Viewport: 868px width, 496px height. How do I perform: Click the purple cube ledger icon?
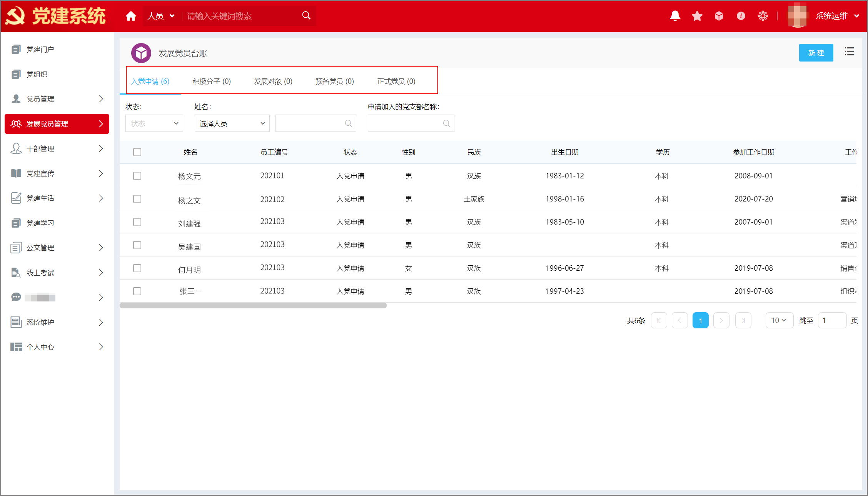pyautogui.click(x=141, y=53)
